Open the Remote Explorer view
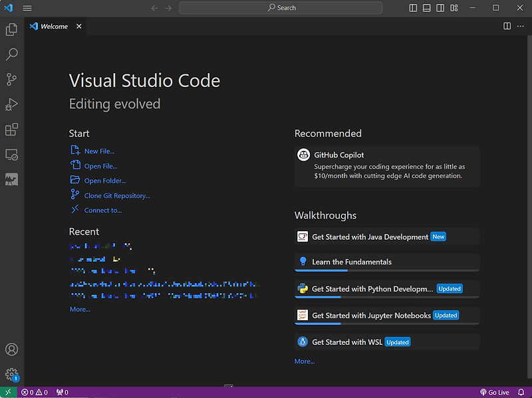Screen dimensions: 532x398 click(x=11, y=154)
